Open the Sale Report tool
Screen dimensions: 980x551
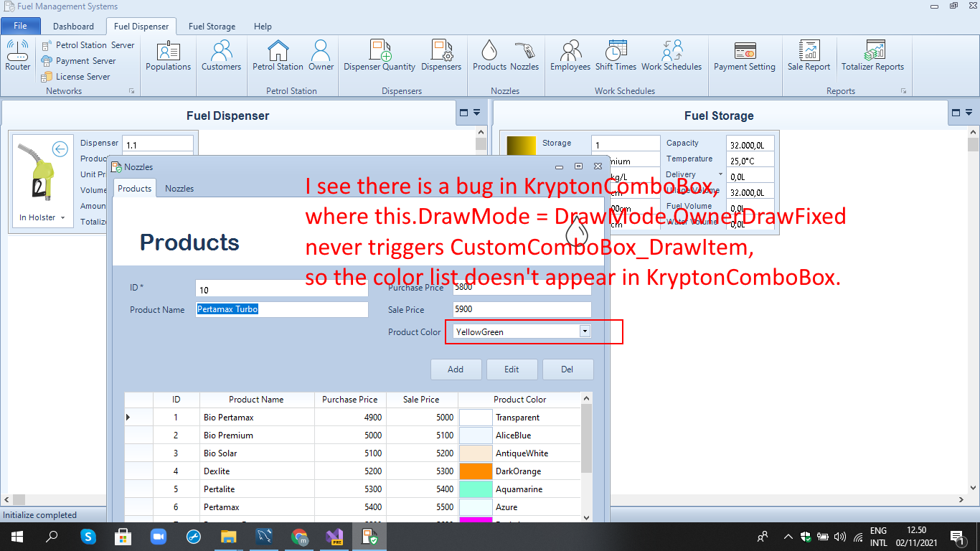coord(809,56)
